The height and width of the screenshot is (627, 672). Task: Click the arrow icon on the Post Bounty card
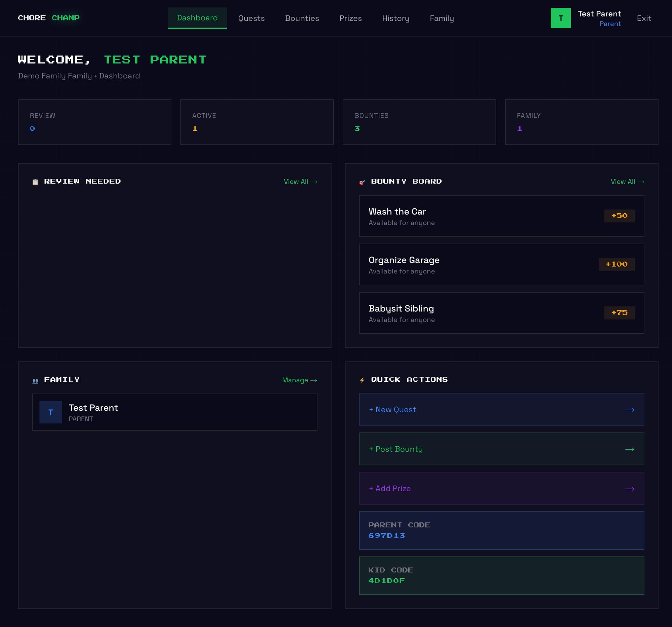click(629, 449)
